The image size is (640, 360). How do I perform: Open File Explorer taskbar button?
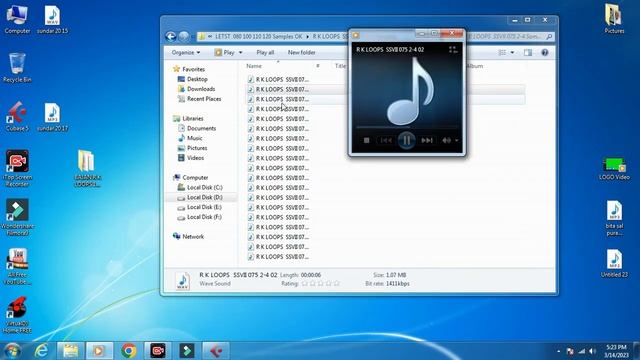[x=71, y=351]
